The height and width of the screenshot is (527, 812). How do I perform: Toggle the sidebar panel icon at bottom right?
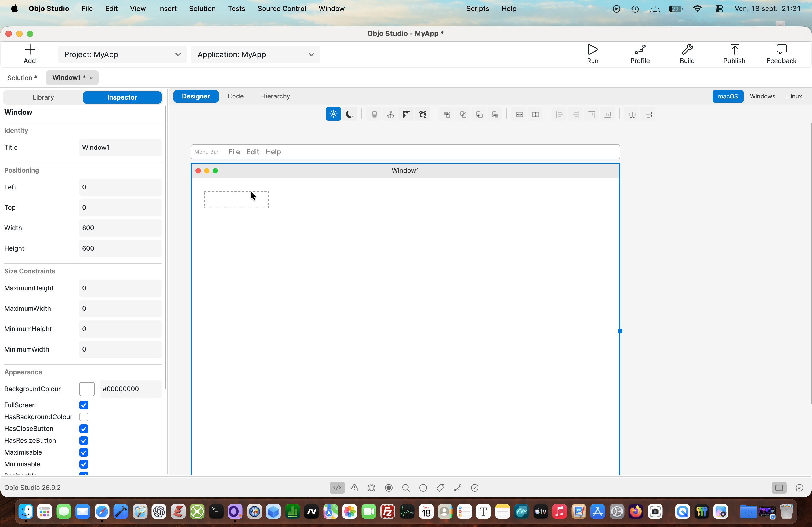click(779, 488)
